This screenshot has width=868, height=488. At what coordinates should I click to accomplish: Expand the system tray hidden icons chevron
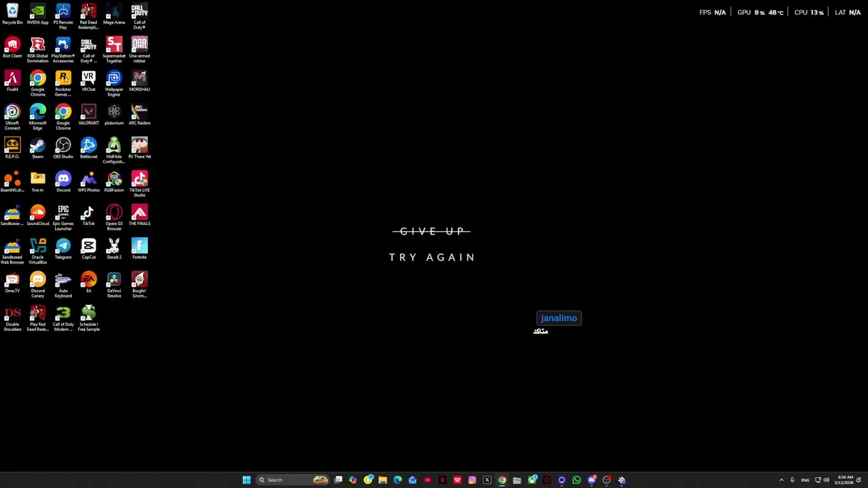click(781, 480)
